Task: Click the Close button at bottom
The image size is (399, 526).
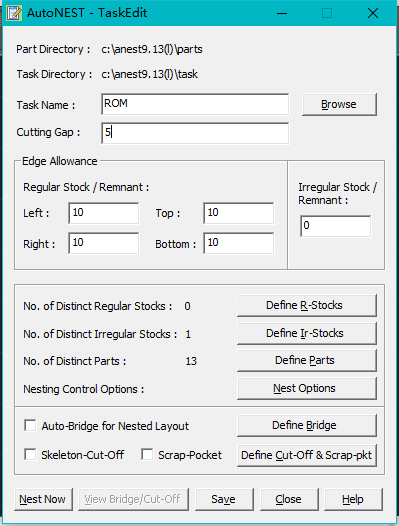Action: [x=289, y=499]
